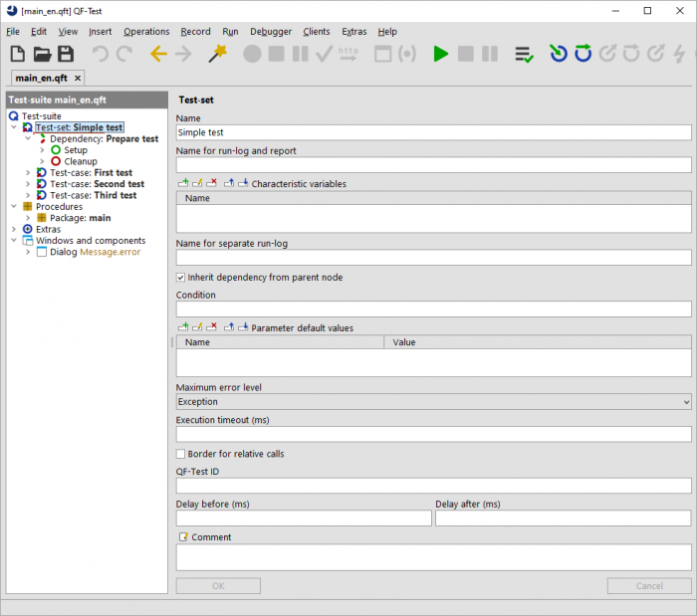This screenshot has height=616, width=697.
Task: Collapse the Procedures node
Action: pos(14,207)
